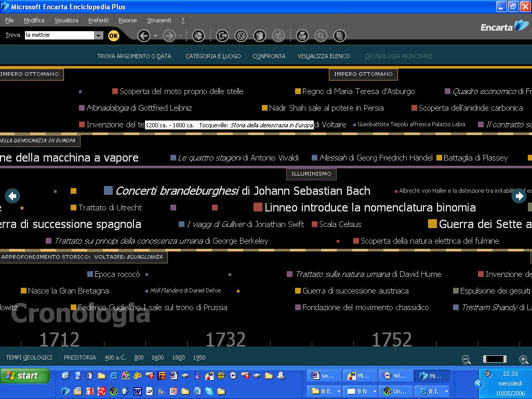Viewport: 532px width, 399px height.
Task: Zoom out the timeline with minus magnifier
Action: coord(467,360)
